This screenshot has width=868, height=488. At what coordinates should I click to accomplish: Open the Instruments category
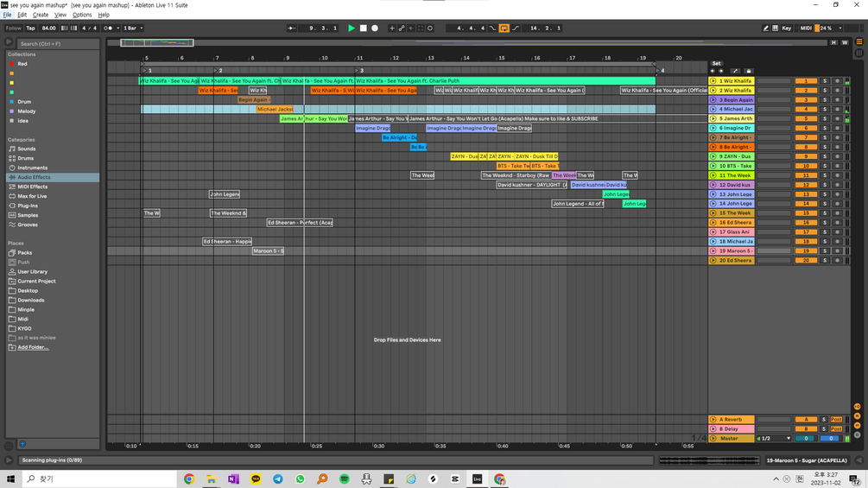(32, 168)
